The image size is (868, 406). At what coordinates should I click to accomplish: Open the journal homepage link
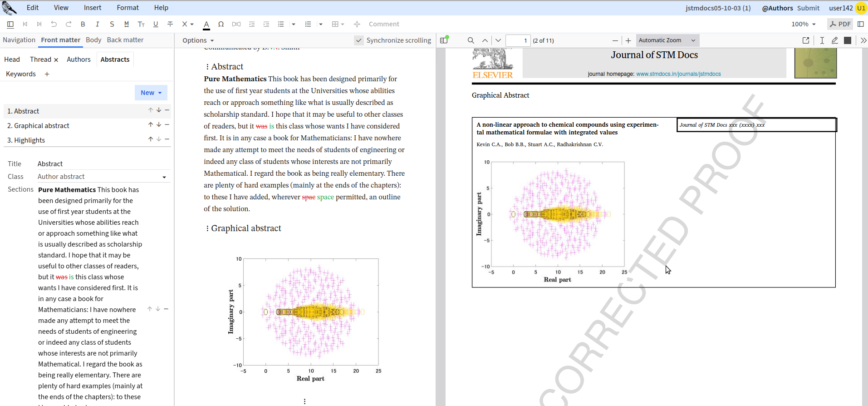678,74
